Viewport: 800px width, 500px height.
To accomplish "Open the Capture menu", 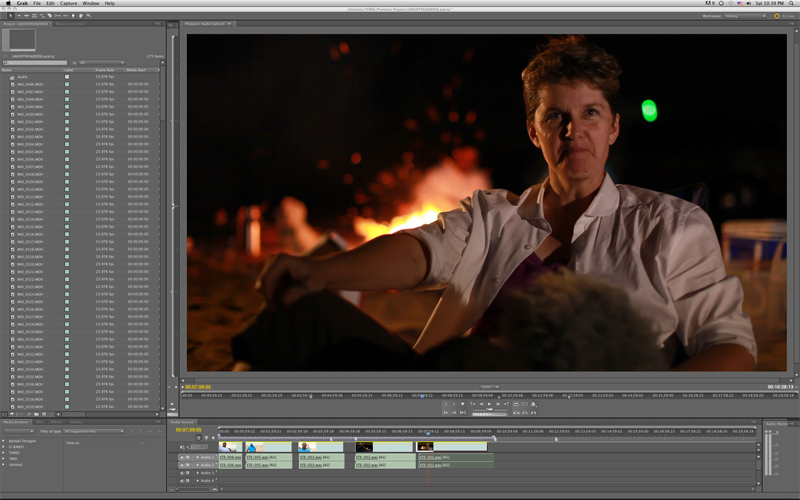I will point(68,4).
